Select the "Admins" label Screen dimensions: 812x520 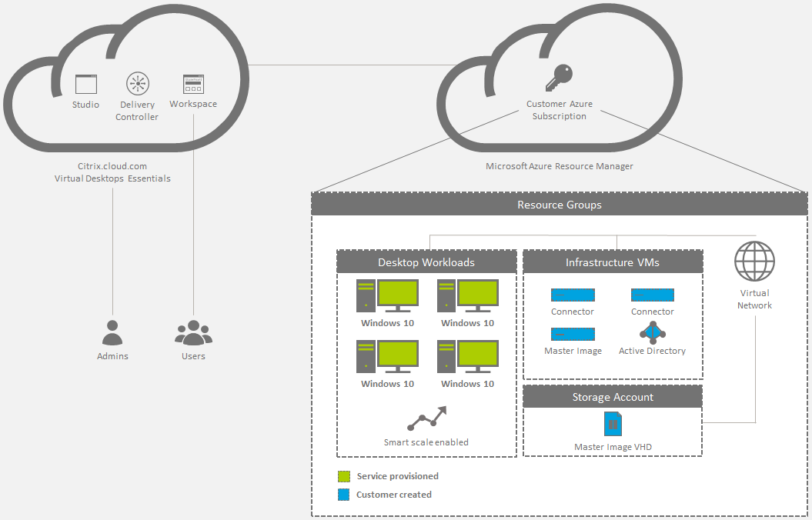(112, 356)
